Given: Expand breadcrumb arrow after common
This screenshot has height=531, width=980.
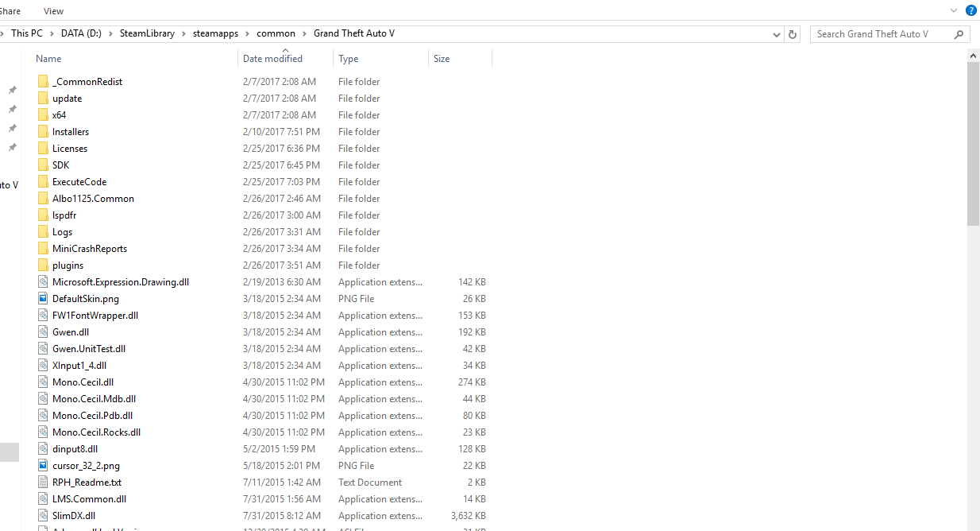Looking at the screenshot, I should point(304,33).
